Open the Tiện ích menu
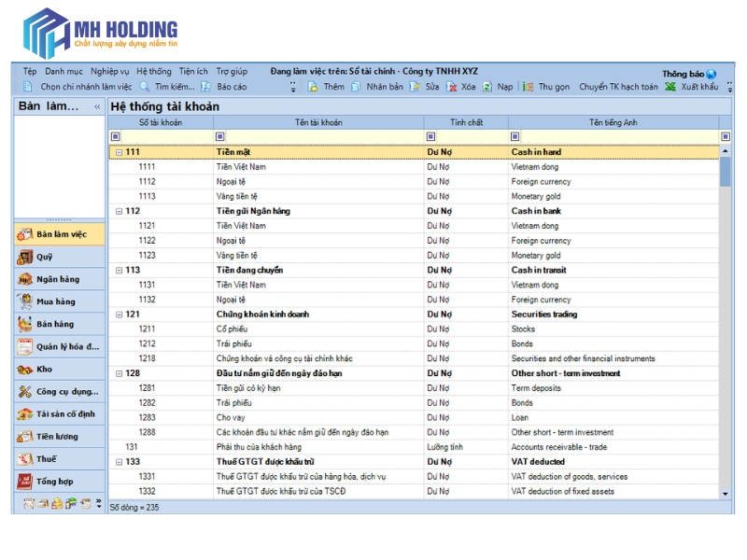This screenshot has height=560, width=747. [x=193, y=72]
